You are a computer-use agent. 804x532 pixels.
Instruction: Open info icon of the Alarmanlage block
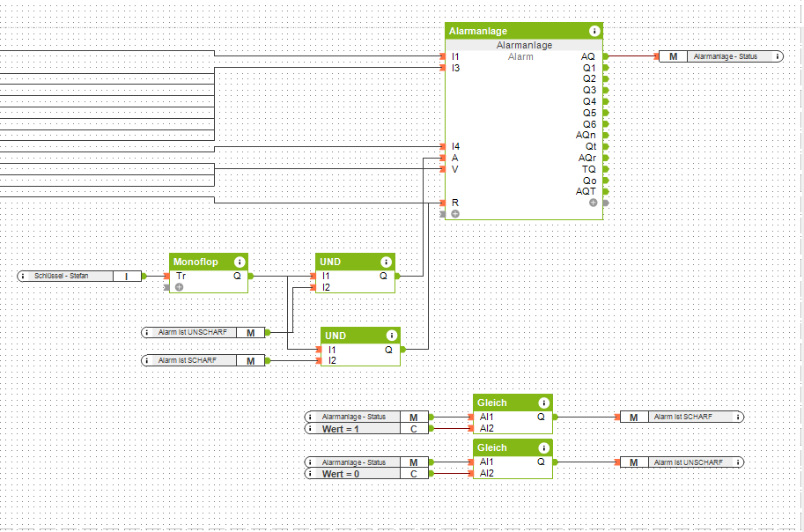click(594, 32)
